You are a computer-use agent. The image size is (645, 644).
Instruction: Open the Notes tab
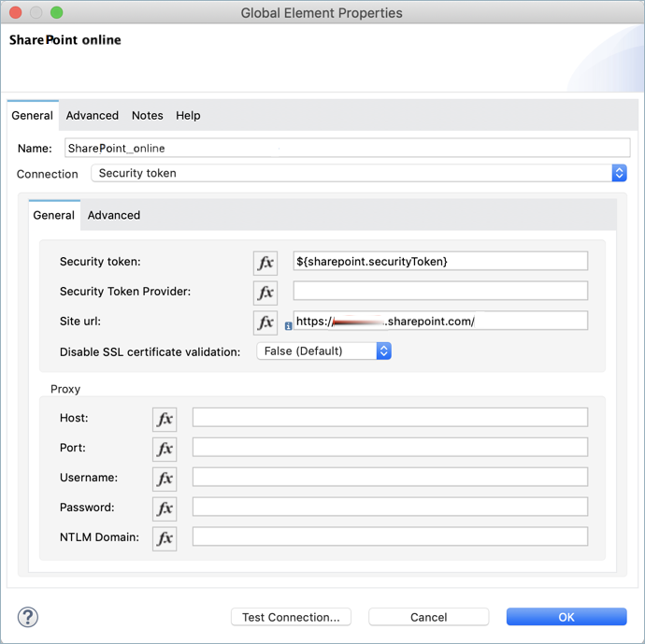click(x=148, y=116)
